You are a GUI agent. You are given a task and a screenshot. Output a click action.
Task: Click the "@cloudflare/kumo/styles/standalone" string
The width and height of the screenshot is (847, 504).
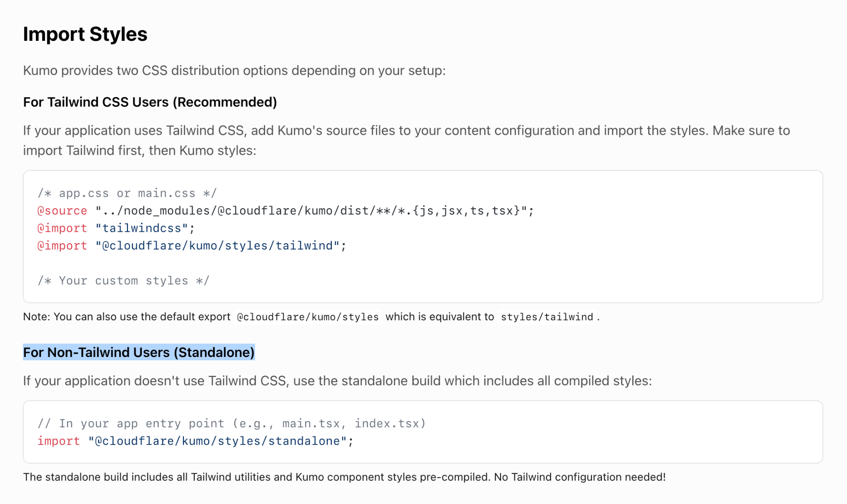[217, 441]
